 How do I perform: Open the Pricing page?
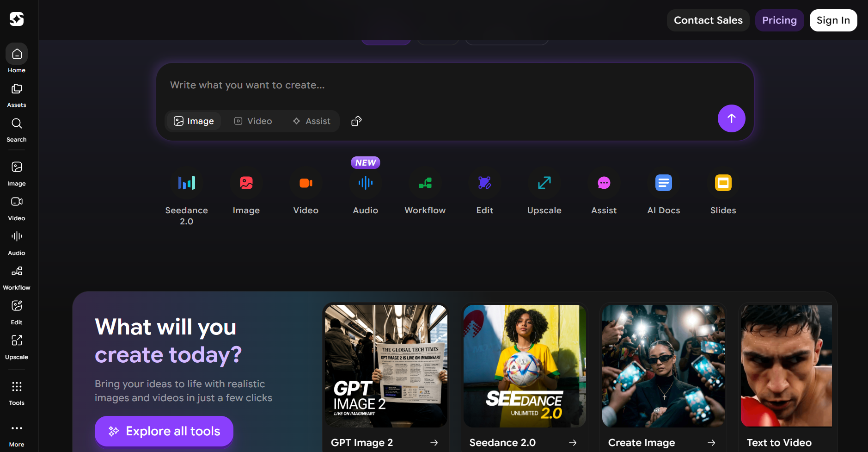click(779, 20)
